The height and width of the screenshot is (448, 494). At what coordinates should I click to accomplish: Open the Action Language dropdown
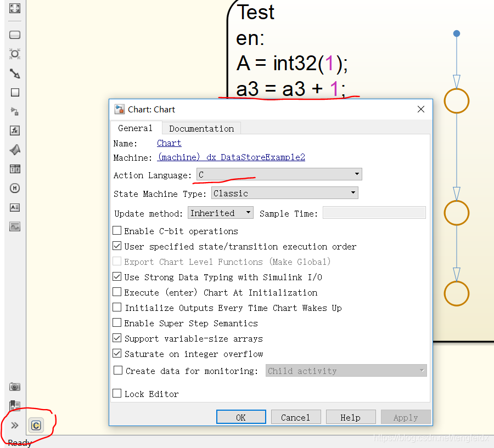click(279, 174)
